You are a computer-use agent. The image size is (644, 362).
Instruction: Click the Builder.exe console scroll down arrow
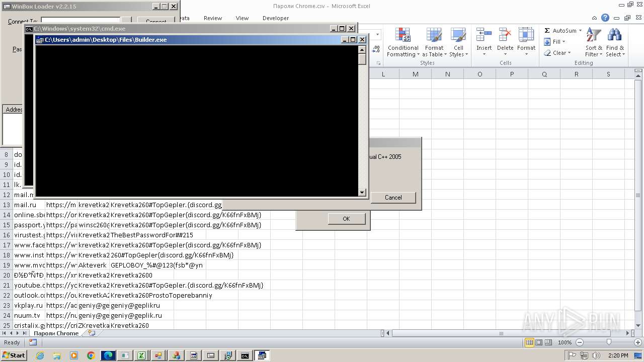click(362, 193)
